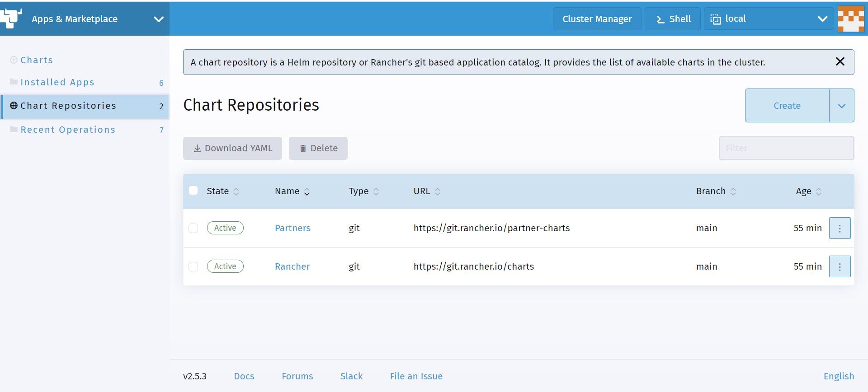Click the Delete button
The width and height of the screenshot is (868, 392).
coord(318,148)
